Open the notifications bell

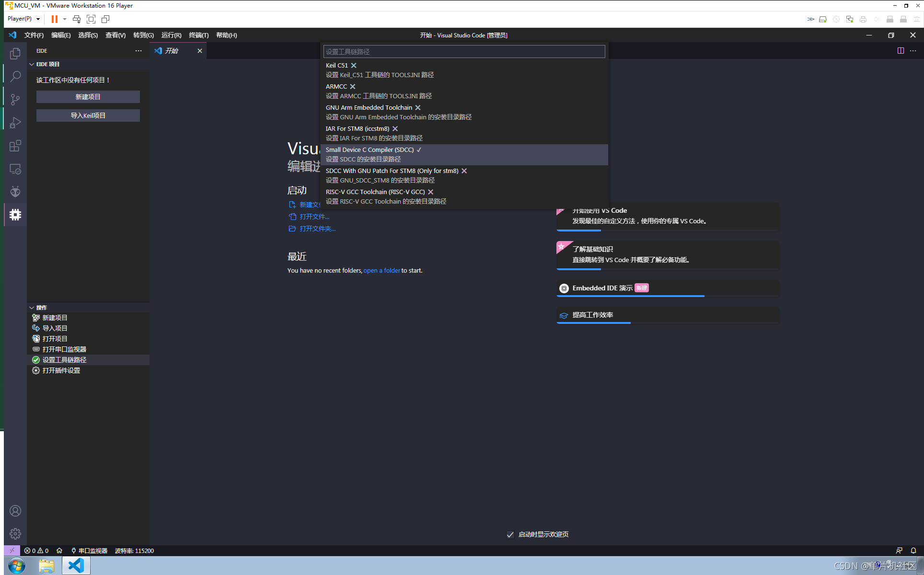pos(913,551)
